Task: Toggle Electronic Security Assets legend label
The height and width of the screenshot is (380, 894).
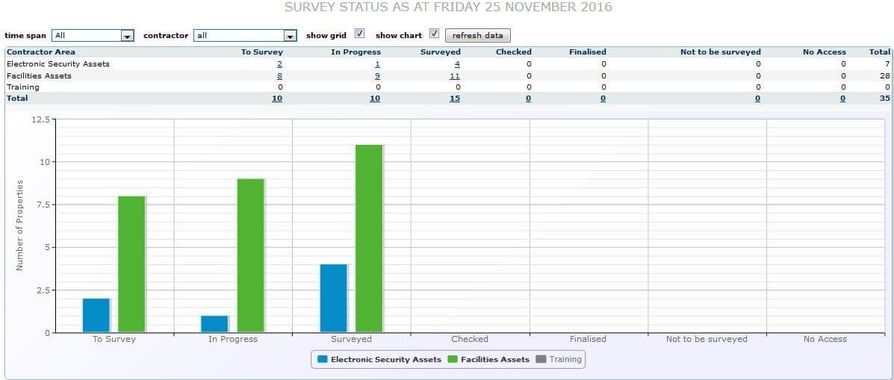Action: click(x=386, y=359)
